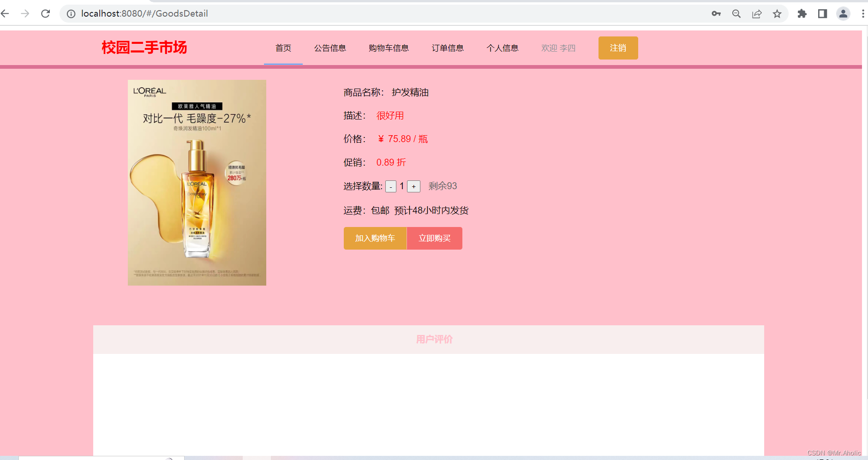This screenshot has width=868, height=460.
Task: Open 公告信息 from the navigation
Action: 330,48
